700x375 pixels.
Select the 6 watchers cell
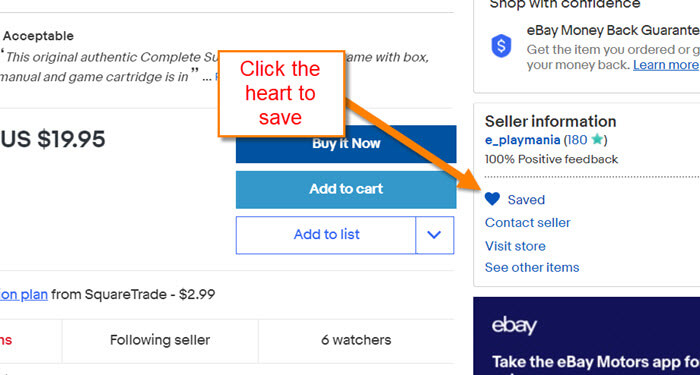[356, 340]
